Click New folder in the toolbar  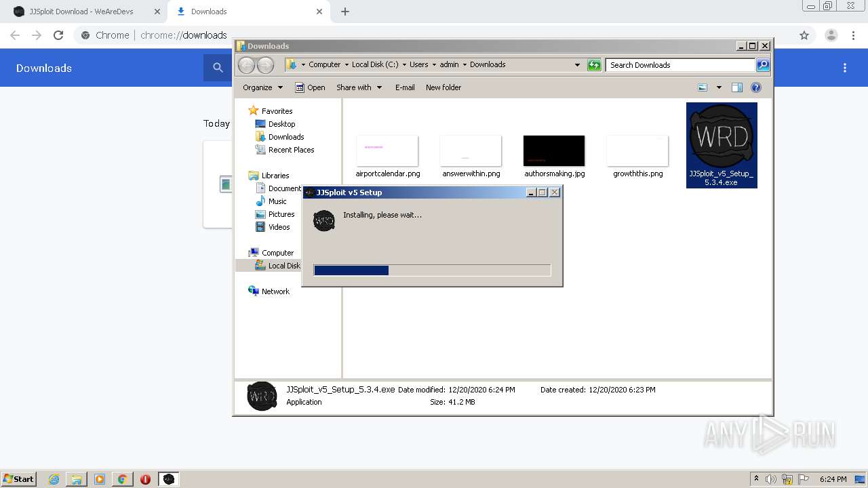pos(443,87)
